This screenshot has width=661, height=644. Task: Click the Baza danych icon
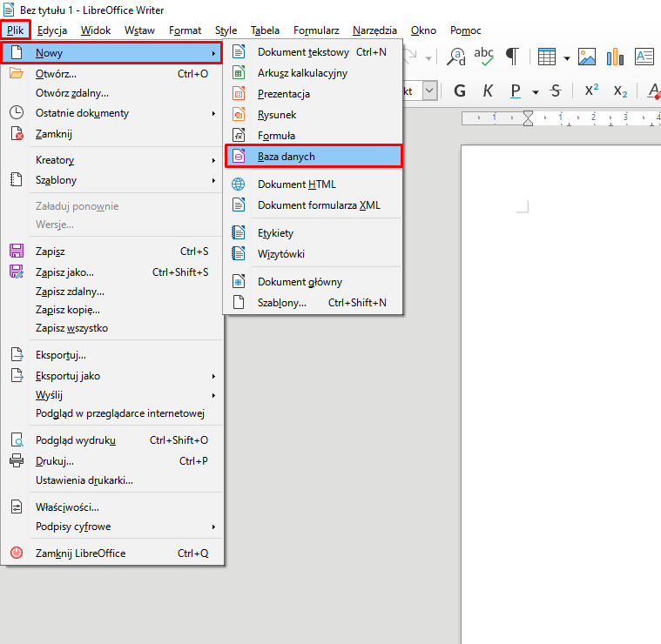coord(239,157)
